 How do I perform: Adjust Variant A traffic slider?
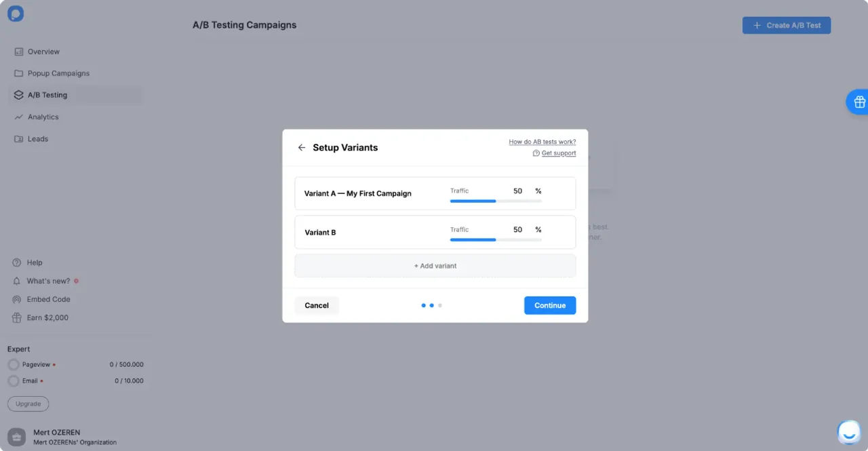point(496,201)
